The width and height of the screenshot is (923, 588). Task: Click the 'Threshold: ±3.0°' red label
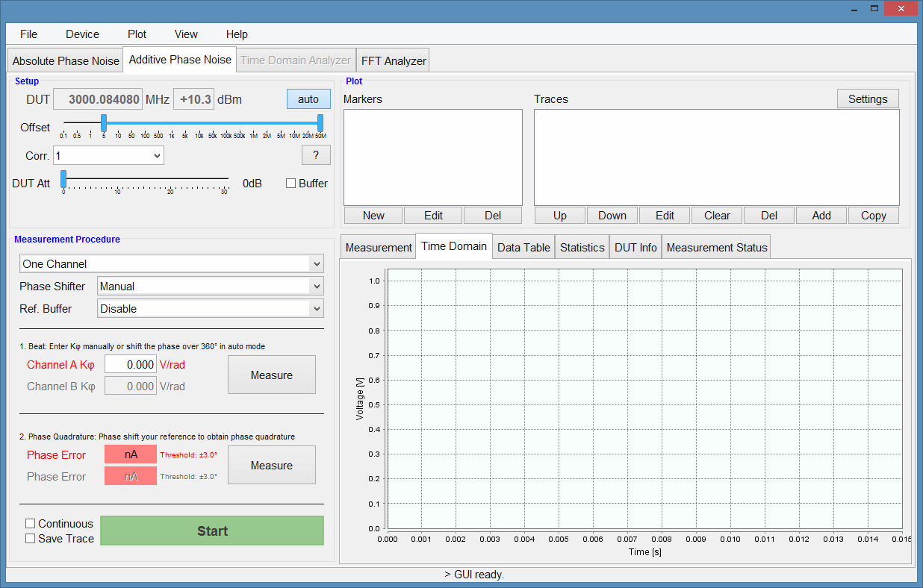pos(188,455)
